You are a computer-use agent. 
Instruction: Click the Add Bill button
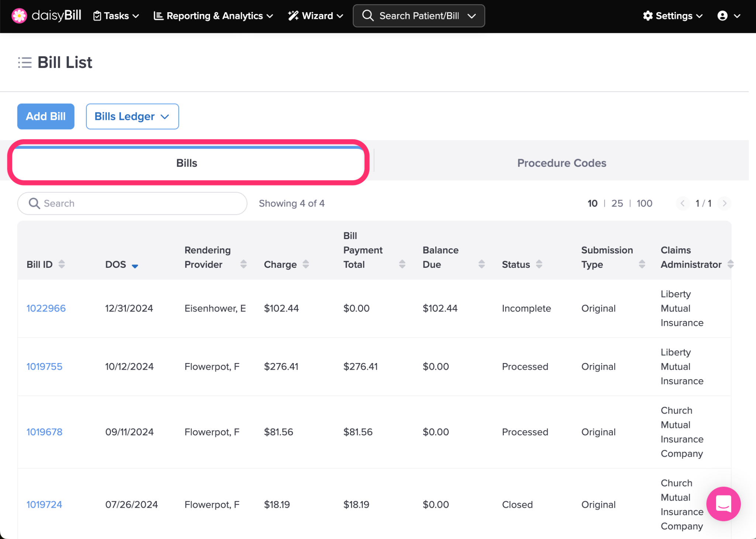(46, 117)
